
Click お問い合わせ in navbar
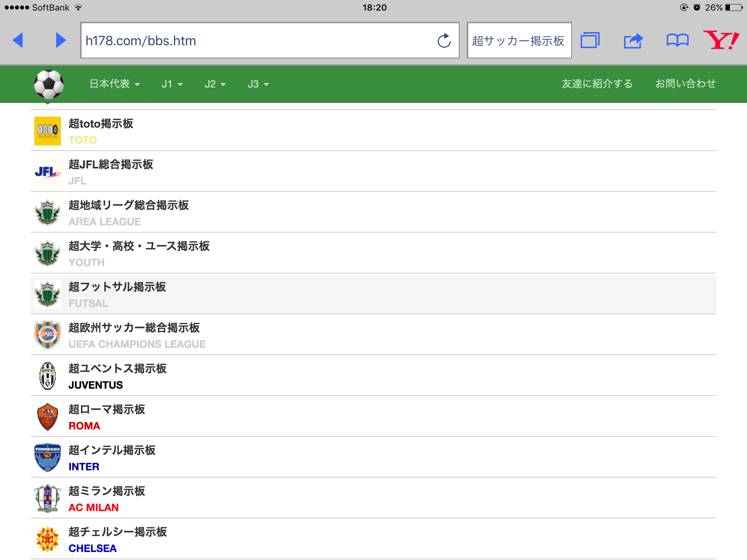point(685,84)
